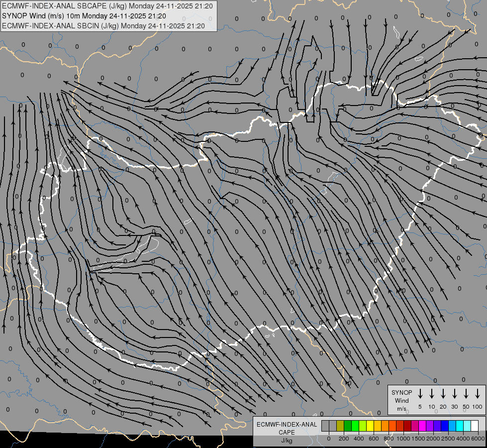The width and height of the screenshot is (487, 448).
Task: Pick the red-orange CAPE swatch
Action: [392, 426]
